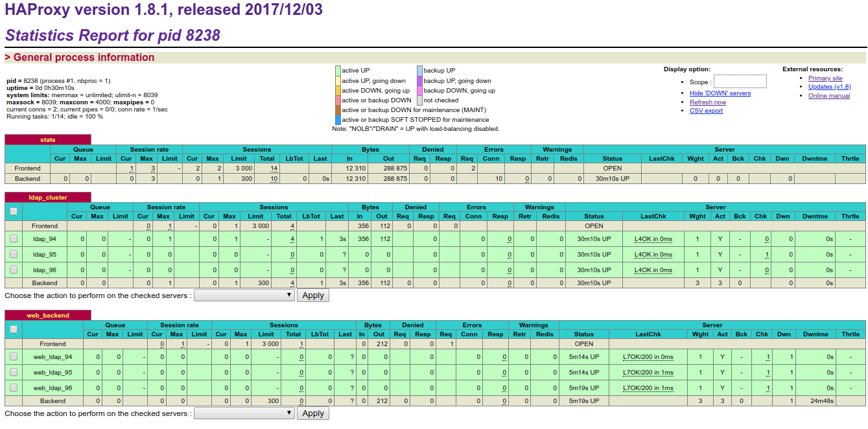This screenshot has height=429, width=868.
Task: Export statistics via CSV export link
Action: click(706, 111)
